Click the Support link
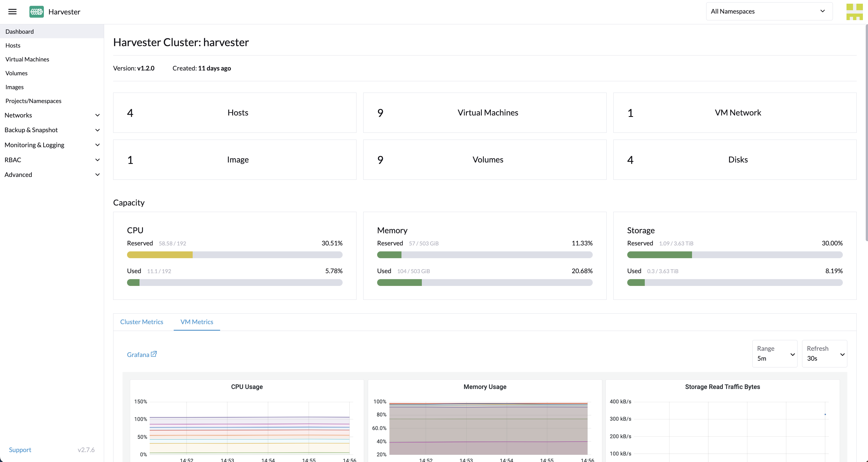The height and width of the screenshot is (462, 868). [20, 450]
